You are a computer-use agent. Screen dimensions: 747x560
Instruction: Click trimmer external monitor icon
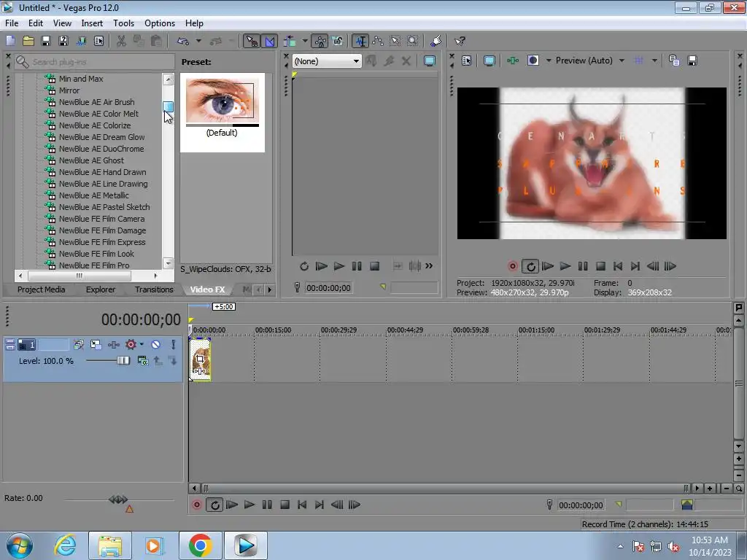coord(430,61)
